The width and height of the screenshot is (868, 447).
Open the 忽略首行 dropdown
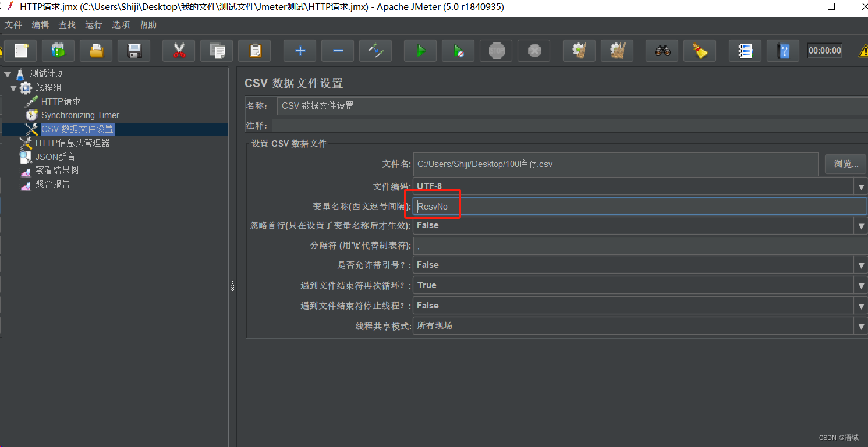pos(861,226)
